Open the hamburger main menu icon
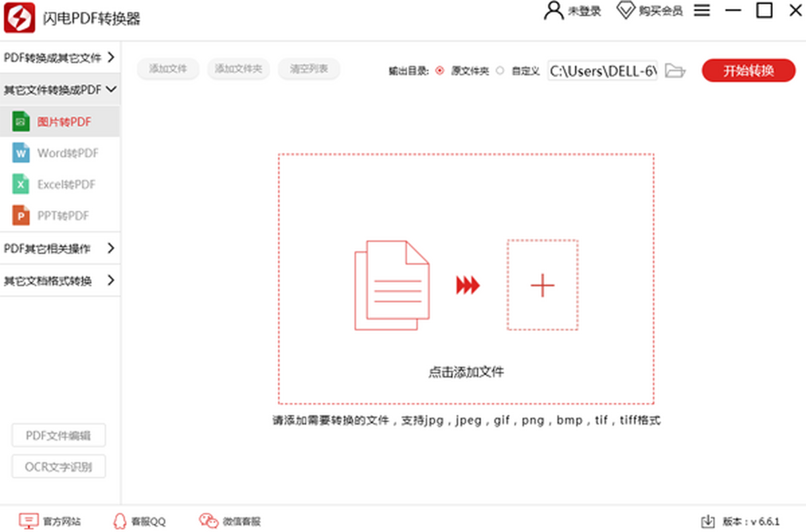This screenshot has width=806, height=532. click(702, 11)
